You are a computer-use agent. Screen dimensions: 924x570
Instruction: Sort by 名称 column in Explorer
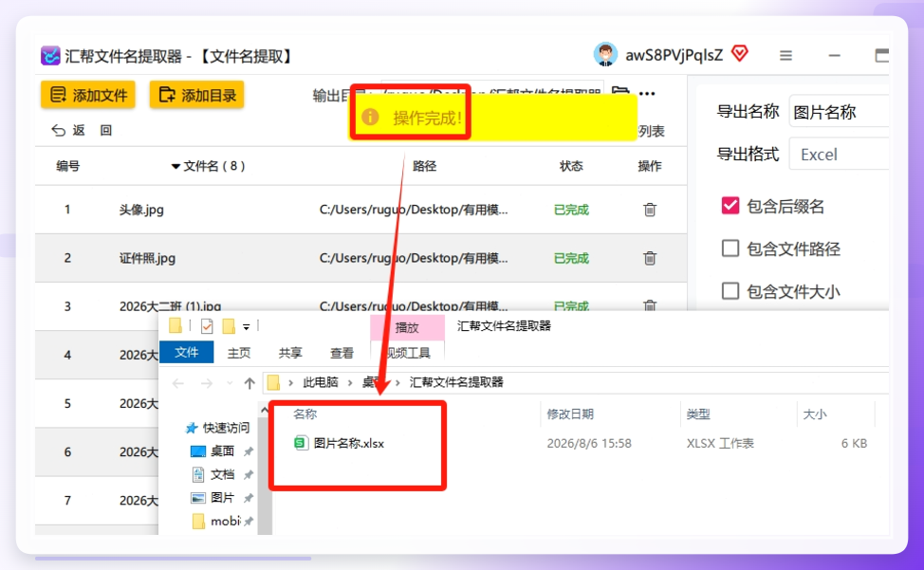pyautogui.click(x=305, y=414)
